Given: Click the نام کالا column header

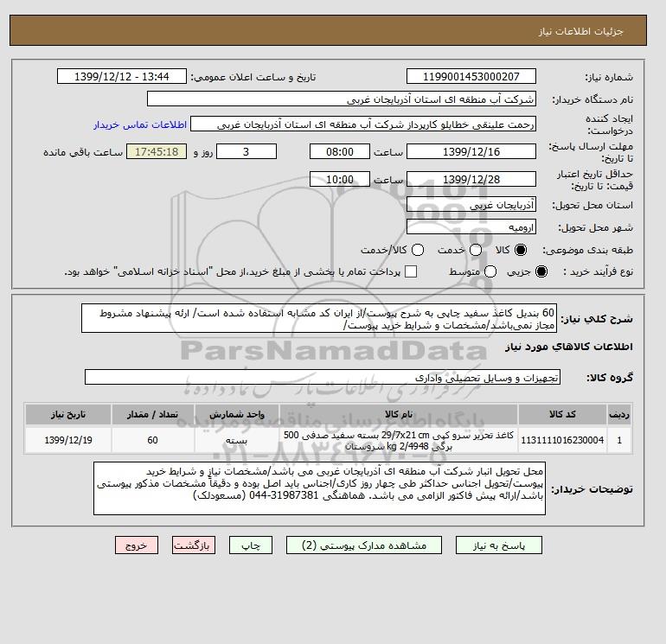Looking at the screenshot, I should 399,414.
